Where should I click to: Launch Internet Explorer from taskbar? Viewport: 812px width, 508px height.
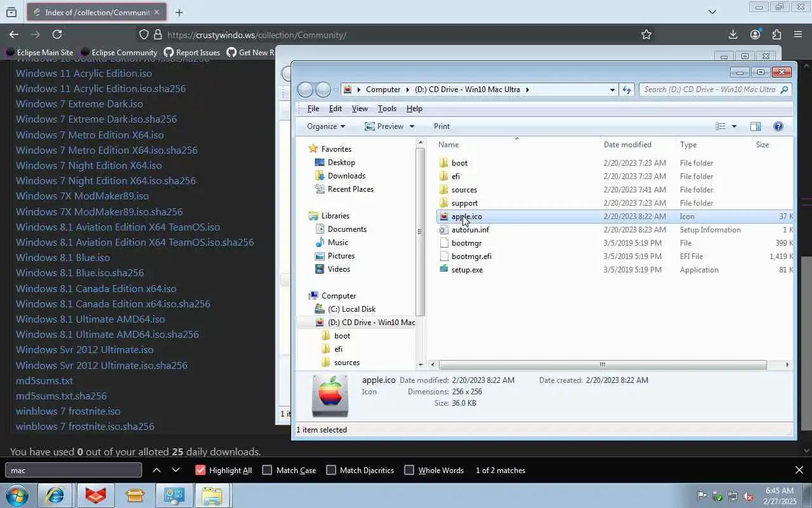55,495
